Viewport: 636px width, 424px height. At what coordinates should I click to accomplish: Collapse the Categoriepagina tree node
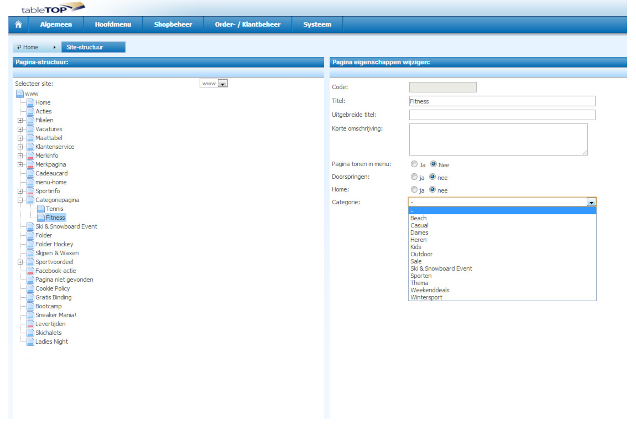click(x=20, y=200)
